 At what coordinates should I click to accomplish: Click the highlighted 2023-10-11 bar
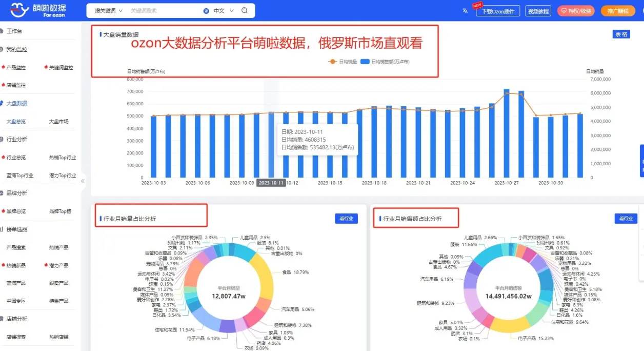click(271, 145)
